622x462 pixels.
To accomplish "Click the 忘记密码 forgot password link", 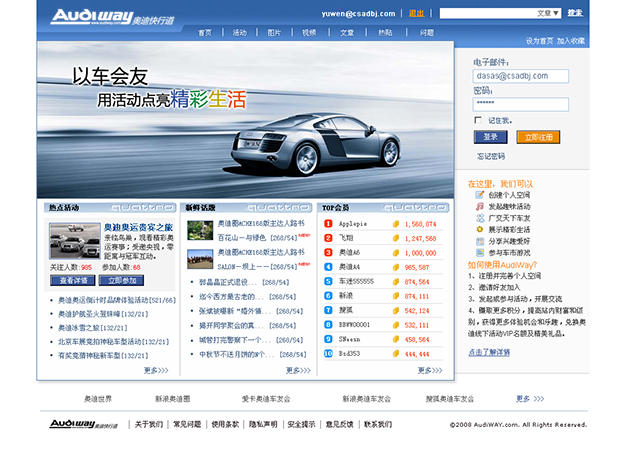I will [x=491, y=156].
